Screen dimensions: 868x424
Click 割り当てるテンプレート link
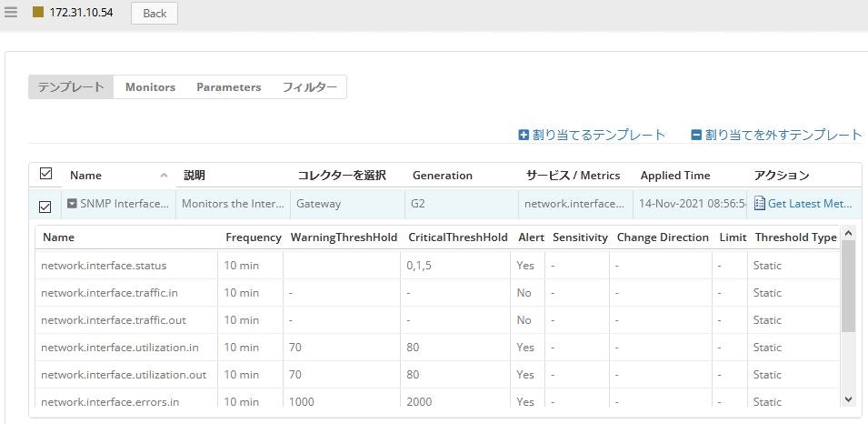pos(598,135)
